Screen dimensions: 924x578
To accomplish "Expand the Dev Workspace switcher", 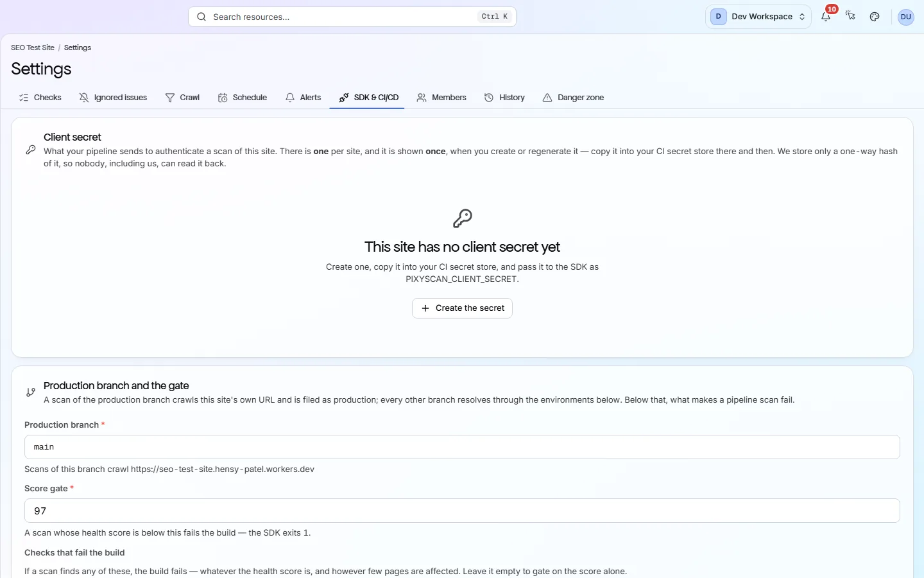I will point(758,17).
